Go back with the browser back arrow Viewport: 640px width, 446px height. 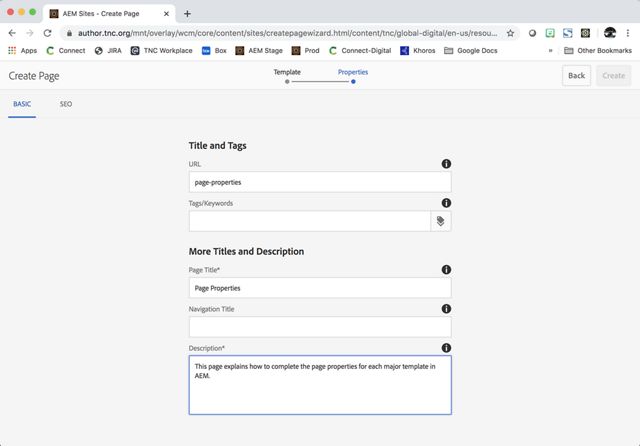point(12,32)
